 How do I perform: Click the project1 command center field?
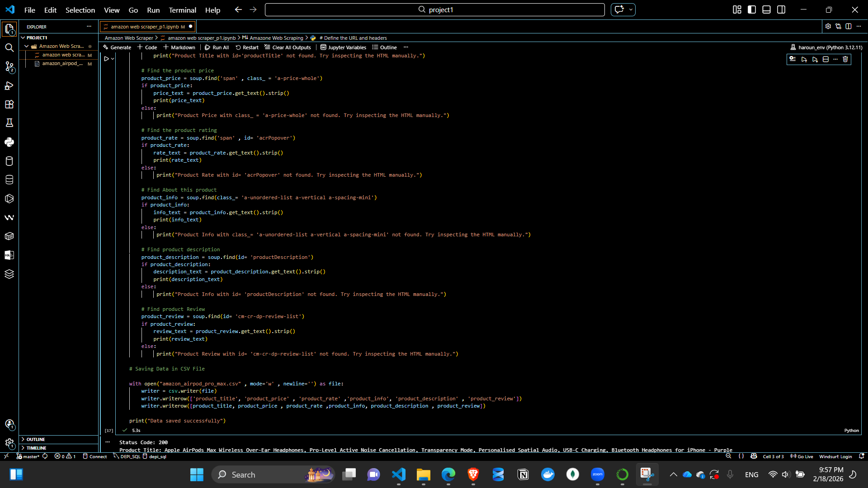(x=435, y=9)
